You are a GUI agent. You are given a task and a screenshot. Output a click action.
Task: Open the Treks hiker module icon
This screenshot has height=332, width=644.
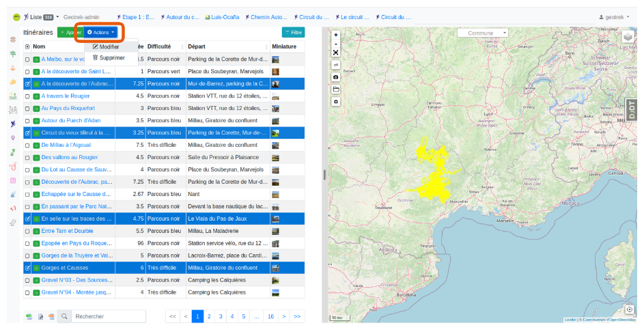click(x=13, y=124)
